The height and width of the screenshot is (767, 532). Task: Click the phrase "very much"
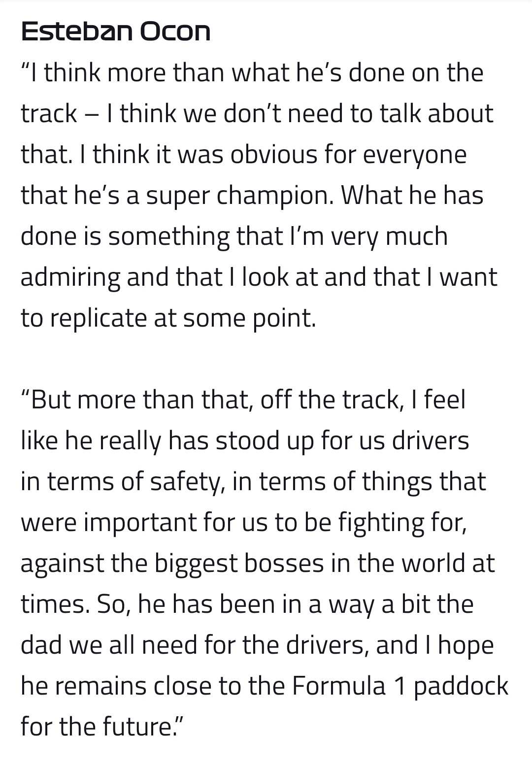tap(389, 236)
